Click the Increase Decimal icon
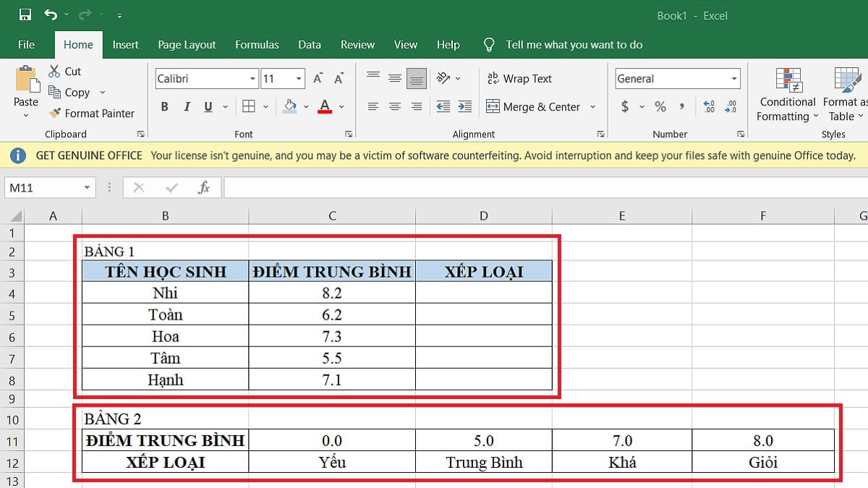Viewport: 868px width, 488px height. (x=710, y=106)
